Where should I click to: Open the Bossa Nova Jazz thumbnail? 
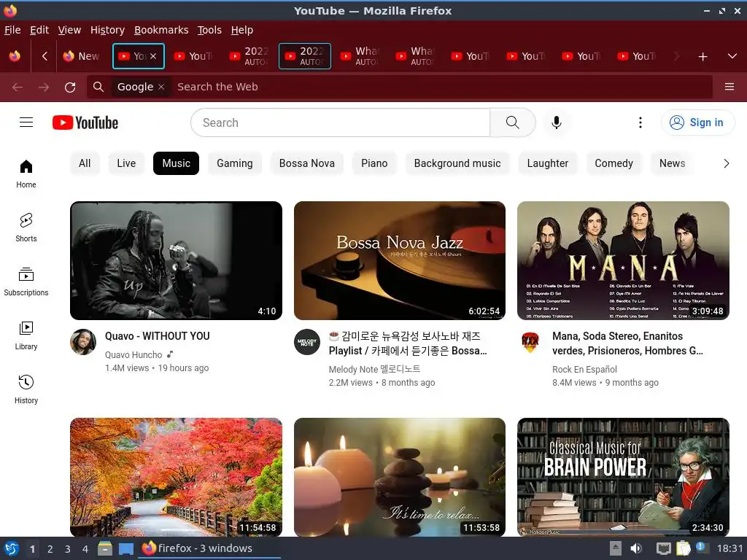point(400,260)
